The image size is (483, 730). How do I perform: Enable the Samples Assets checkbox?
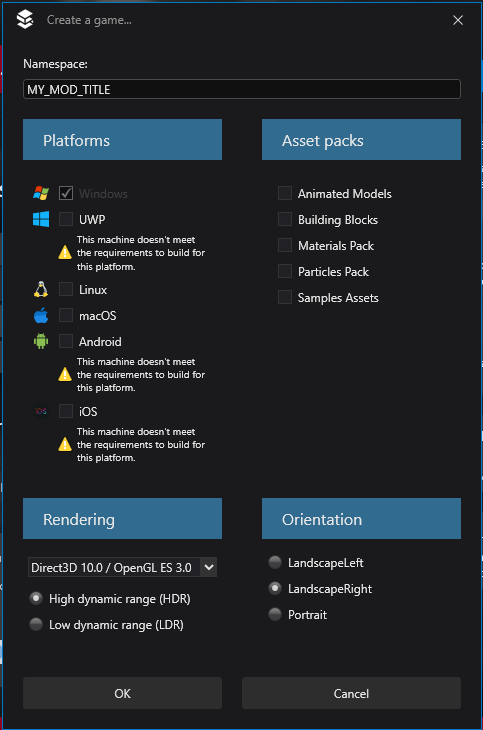click(x=285, y=297)
